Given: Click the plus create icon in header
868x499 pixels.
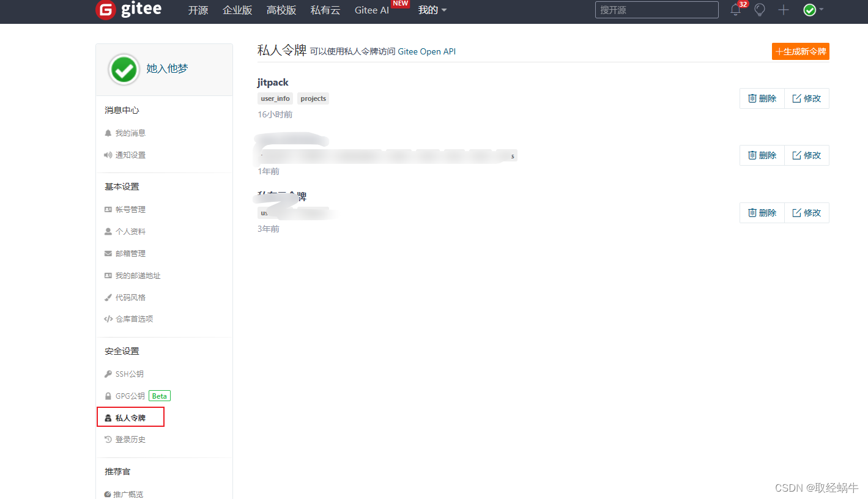Looking at the screenshot, I should click(784, 10).
